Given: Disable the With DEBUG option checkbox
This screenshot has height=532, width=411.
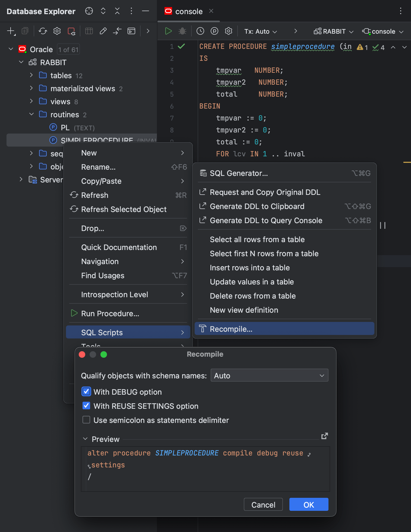Looking at the screenshot, I should click(86, 392).
